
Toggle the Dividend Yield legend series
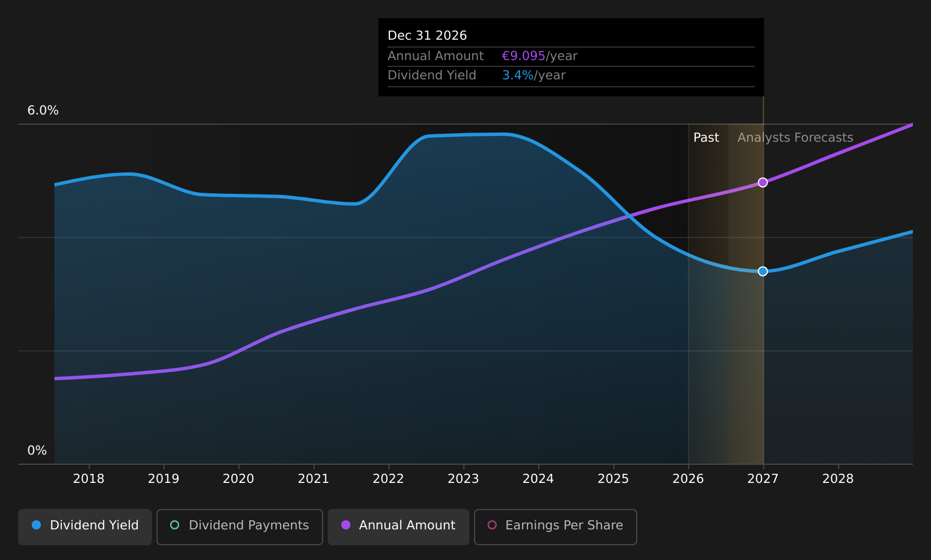click(85, 527)
